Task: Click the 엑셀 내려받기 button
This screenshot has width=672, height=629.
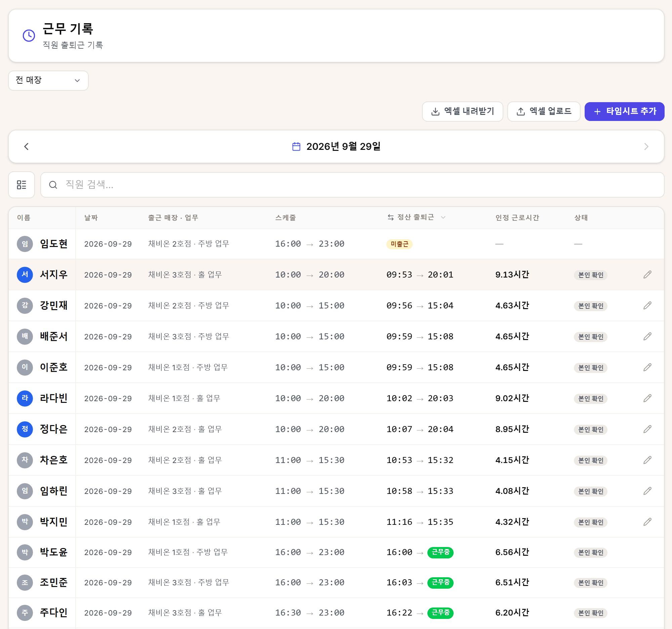Action: pyautogui.click(x=462, y=111)
